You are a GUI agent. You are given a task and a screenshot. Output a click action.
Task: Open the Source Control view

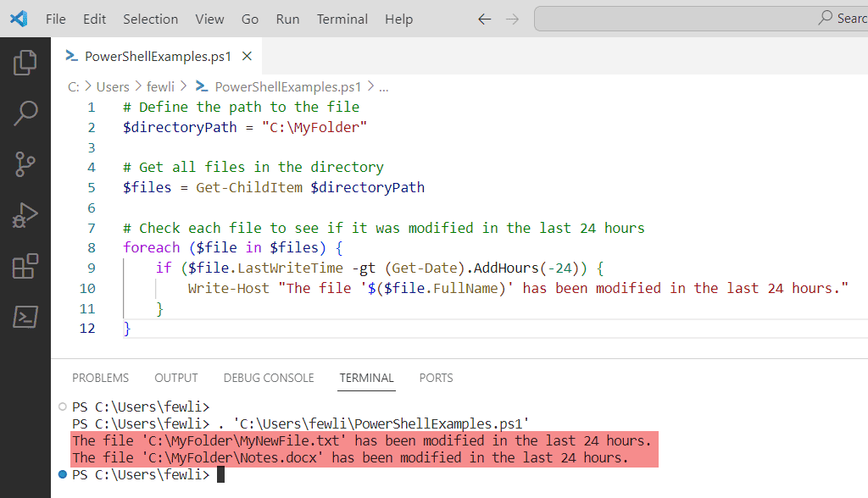(25, 164)
